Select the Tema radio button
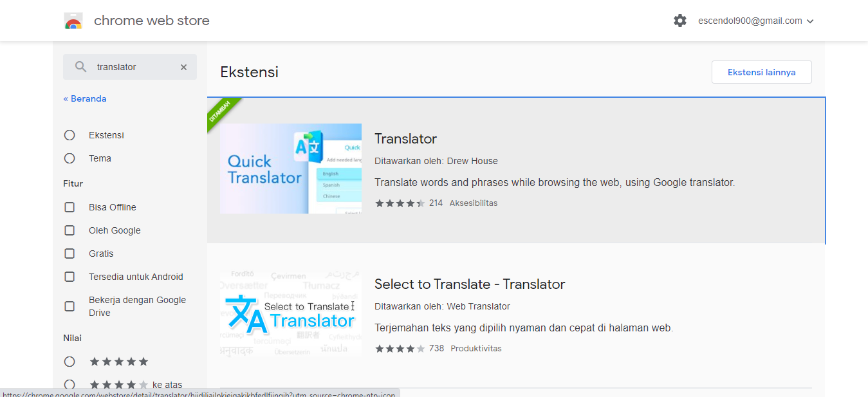868x397 pixels. [x=69, y=158]
